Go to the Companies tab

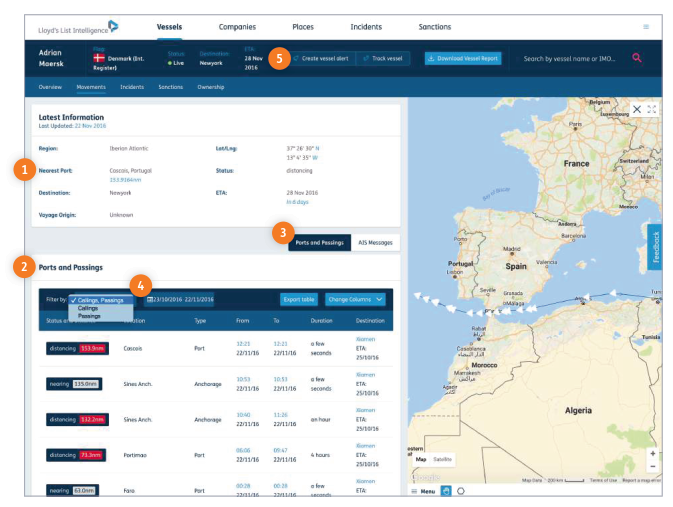pos(237,27)
